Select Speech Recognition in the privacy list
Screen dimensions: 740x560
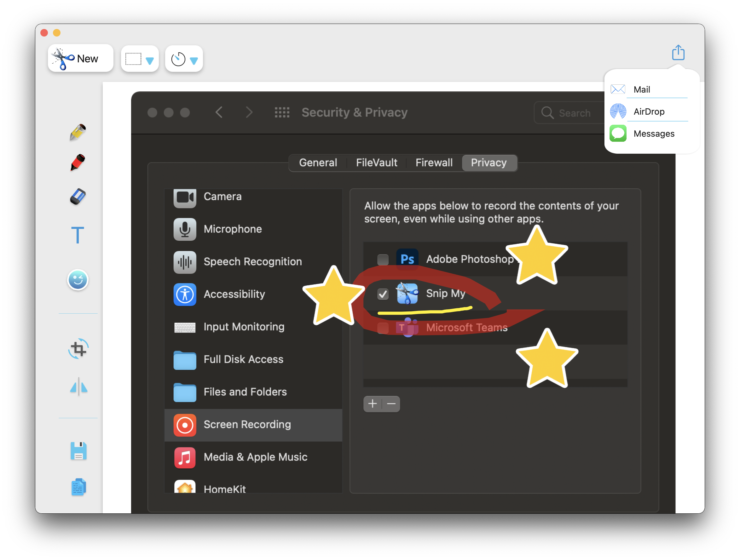click(x=253, y=262)
